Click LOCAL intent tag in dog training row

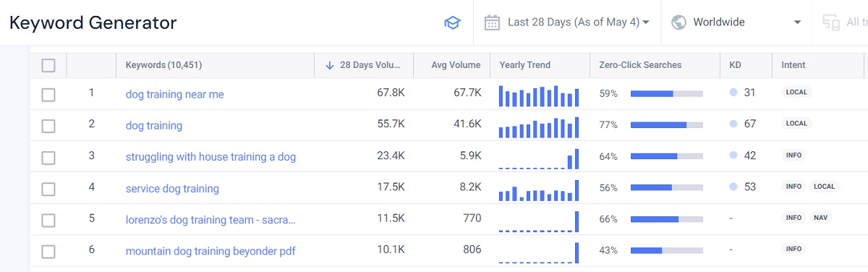click(x=796, y=124)
